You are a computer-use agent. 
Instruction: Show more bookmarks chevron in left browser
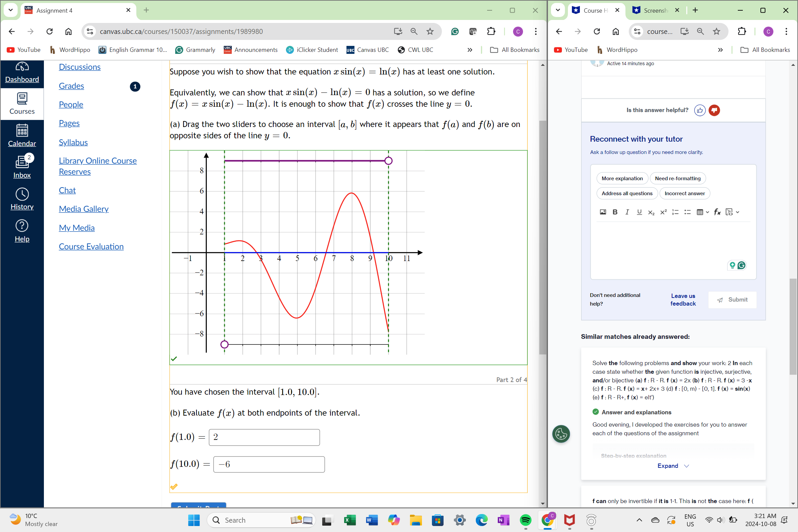tap(469, 50)
